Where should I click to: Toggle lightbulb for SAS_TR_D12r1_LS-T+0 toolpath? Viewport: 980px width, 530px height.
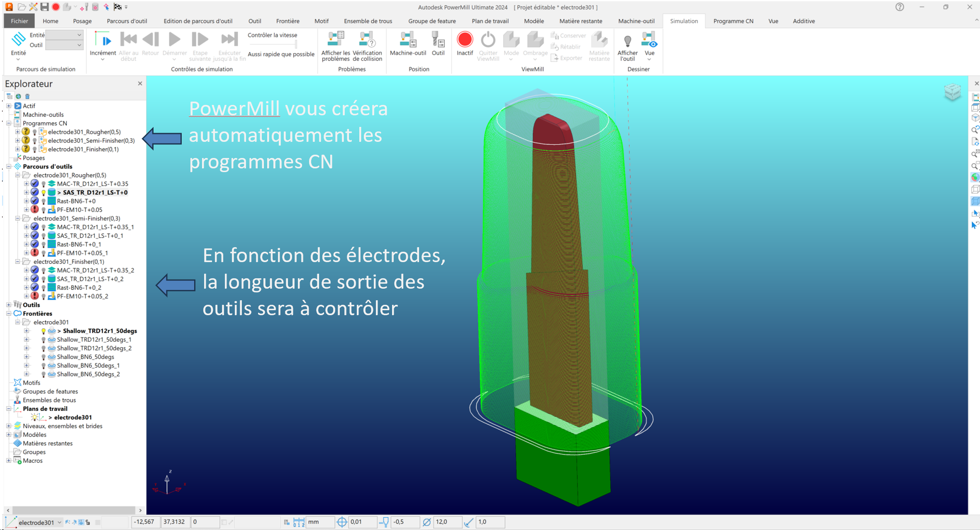(43, 192)
